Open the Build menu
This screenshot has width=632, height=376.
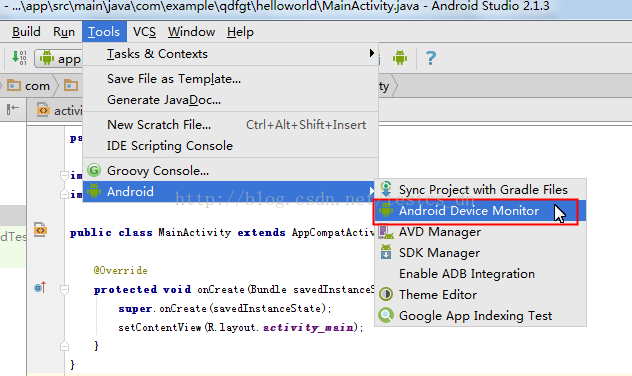[x=26, y=32]
